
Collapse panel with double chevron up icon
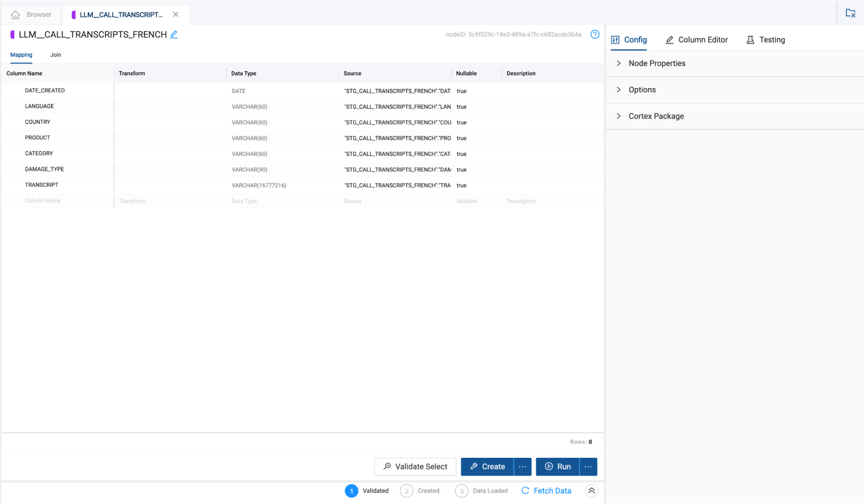pos(591,491)
